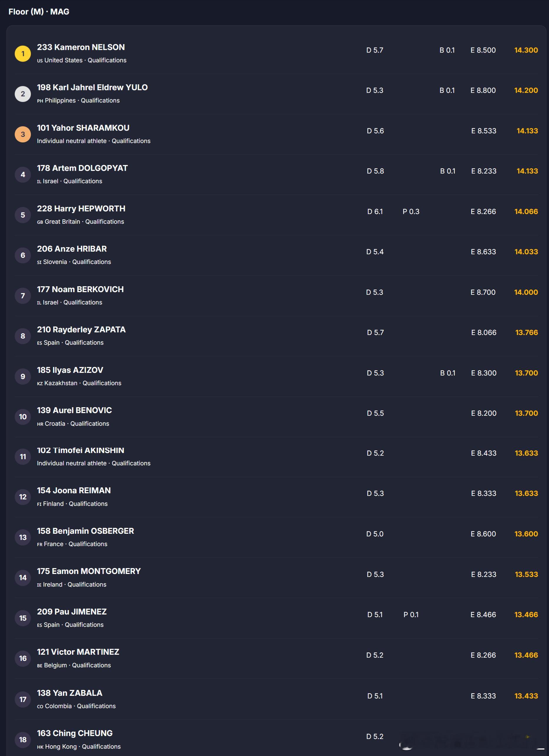Click the Floor (M) · MAG heading

[x=39, y=12]
